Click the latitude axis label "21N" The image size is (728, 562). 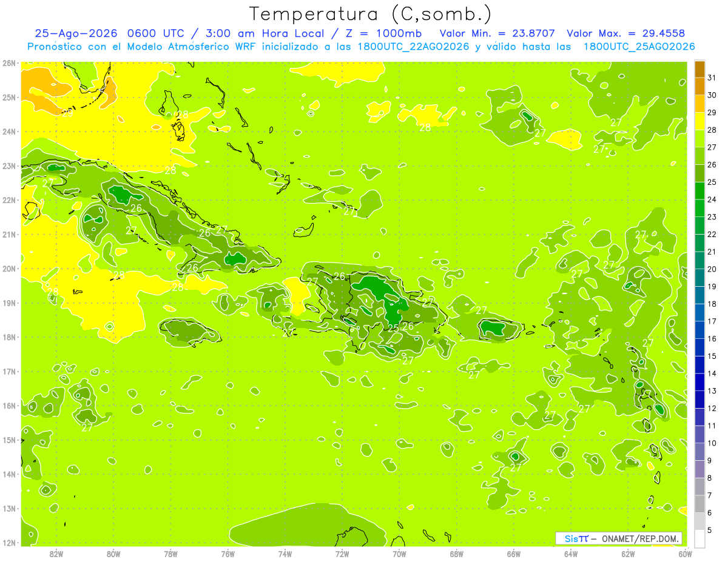pyautogui.click(x=8, y=235)
